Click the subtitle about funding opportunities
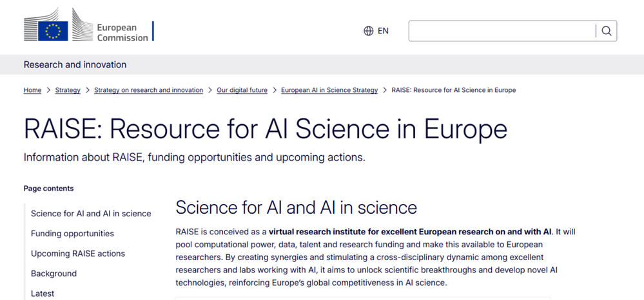Screen dimensions: 644x300 pyautogui.click(x=195, y=158)
